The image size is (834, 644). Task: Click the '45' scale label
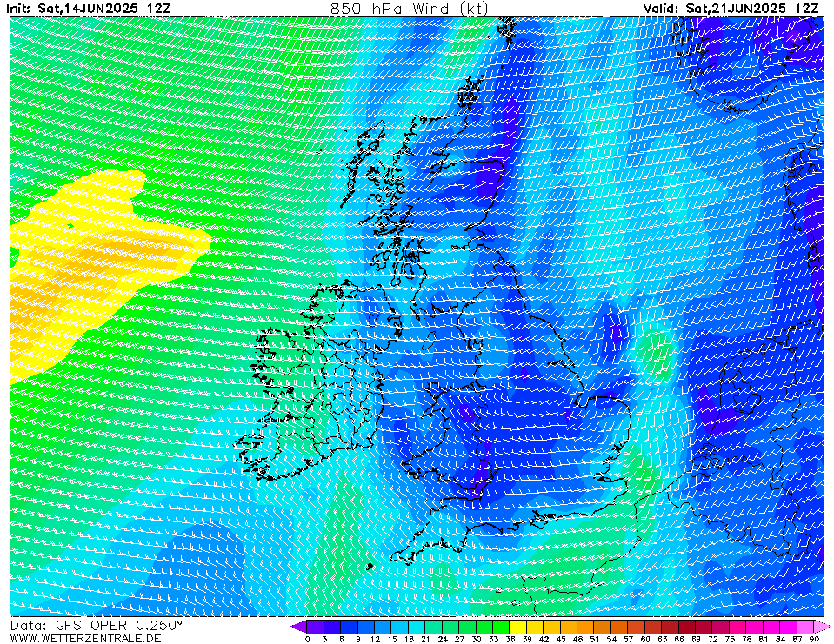coord(561,639)
